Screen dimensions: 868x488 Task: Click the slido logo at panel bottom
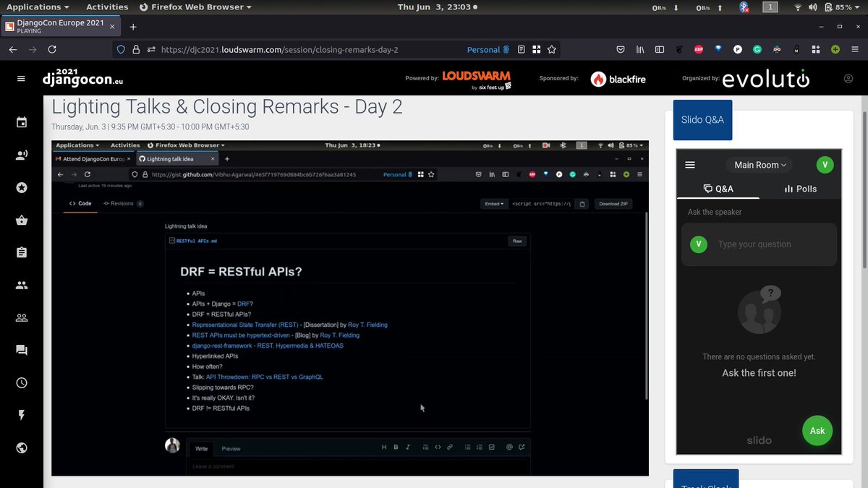click(759, 440)
